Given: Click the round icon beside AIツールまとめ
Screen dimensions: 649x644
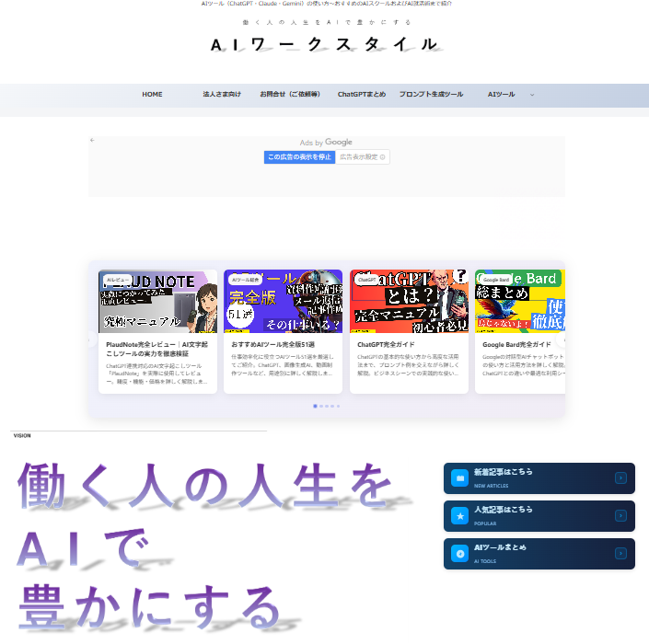Looking at the screenshot, I should 459,554.
